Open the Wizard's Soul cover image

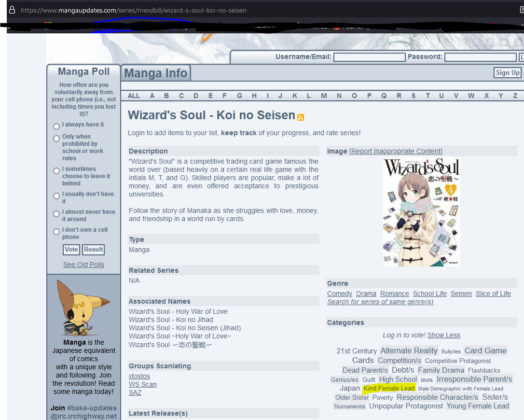[x=421, y=212]
